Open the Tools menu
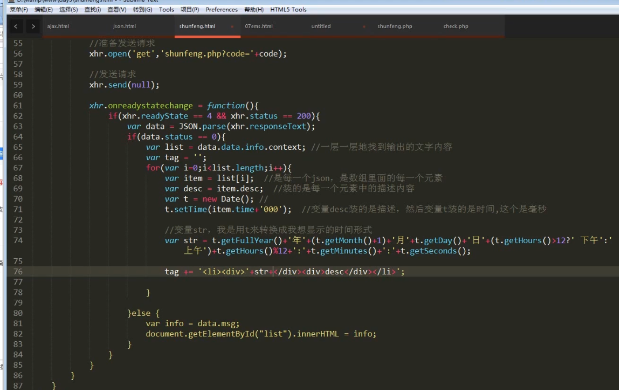This screenshot has height=390, width=619. coord(166,9)
